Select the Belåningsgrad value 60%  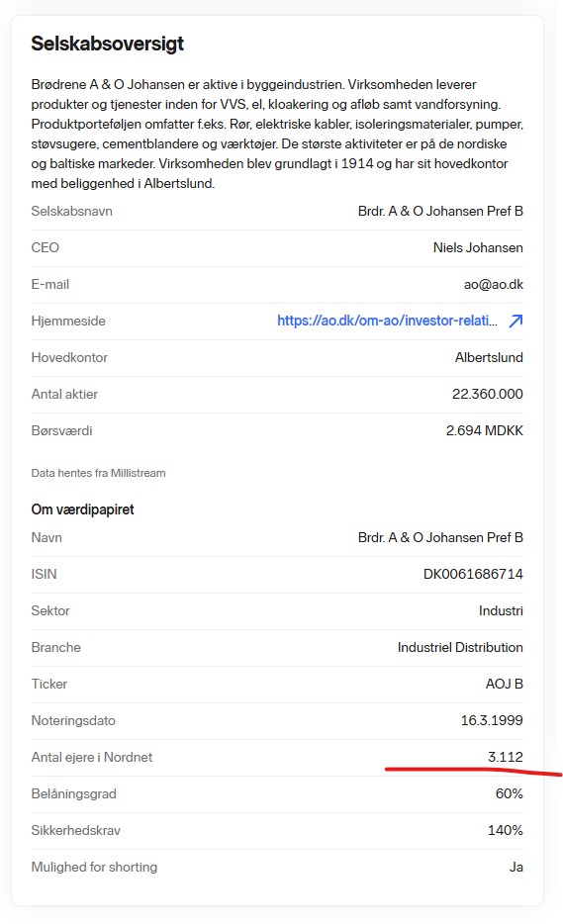pyautogui.click(x=510, y=793)
